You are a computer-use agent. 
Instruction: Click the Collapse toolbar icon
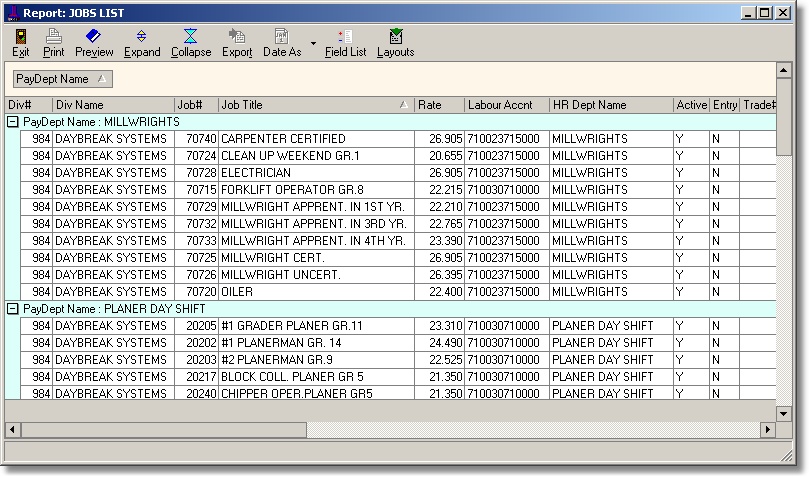pyautogui.click(x=191, y=43)
